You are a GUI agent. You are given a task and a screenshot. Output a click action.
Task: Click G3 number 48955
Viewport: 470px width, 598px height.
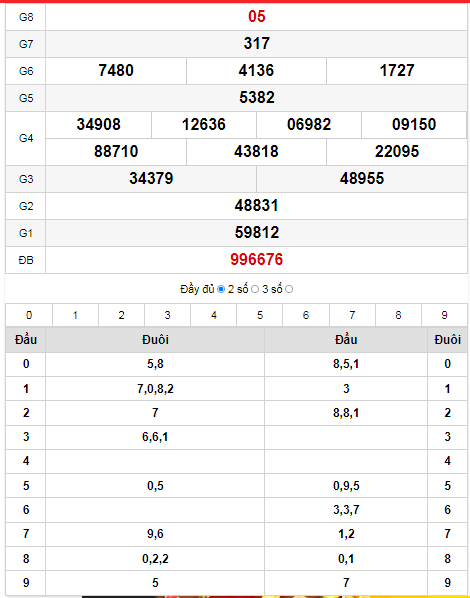pyautogui.click(x=362, y=178)
